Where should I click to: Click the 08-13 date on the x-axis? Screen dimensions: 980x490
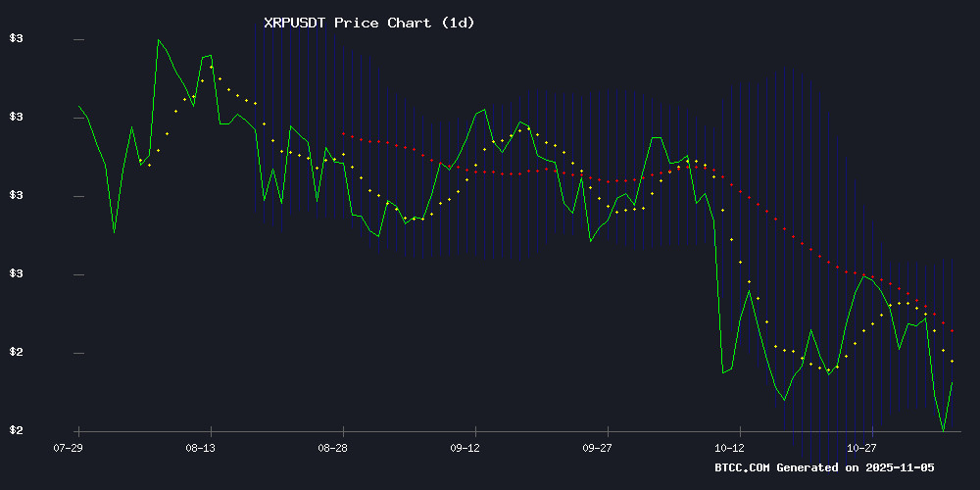(200, 447)
